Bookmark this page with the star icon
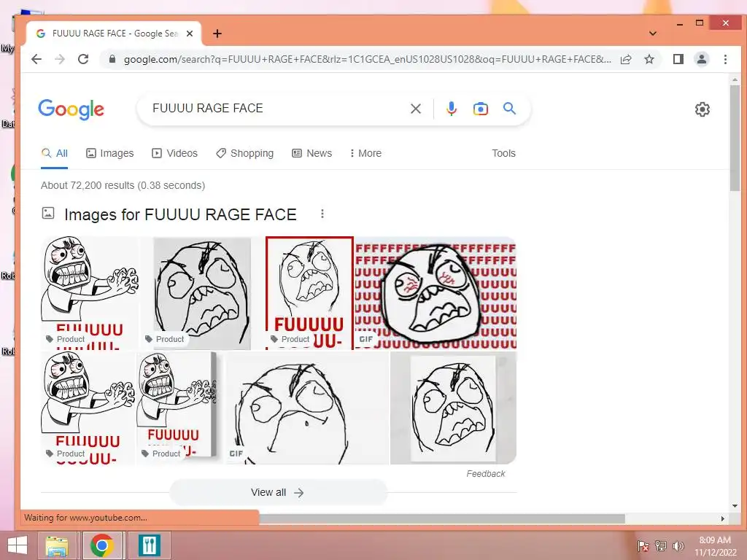Viewport: 747px width, 560px height. point(649,59)
